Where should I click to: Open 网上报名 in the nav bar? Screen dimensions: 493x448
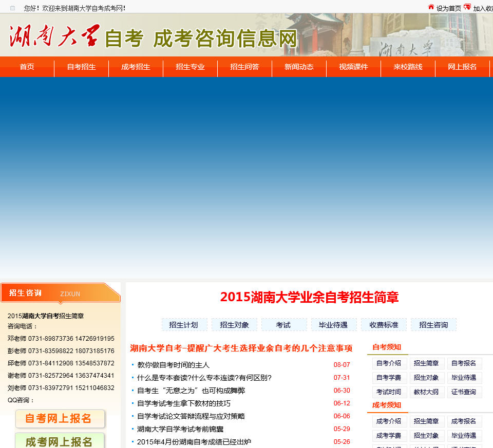(x=462, y=67)
